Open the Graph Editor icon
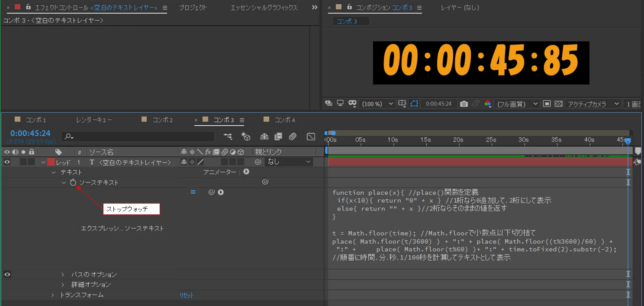The image size is (644, 306). point(311,137)
